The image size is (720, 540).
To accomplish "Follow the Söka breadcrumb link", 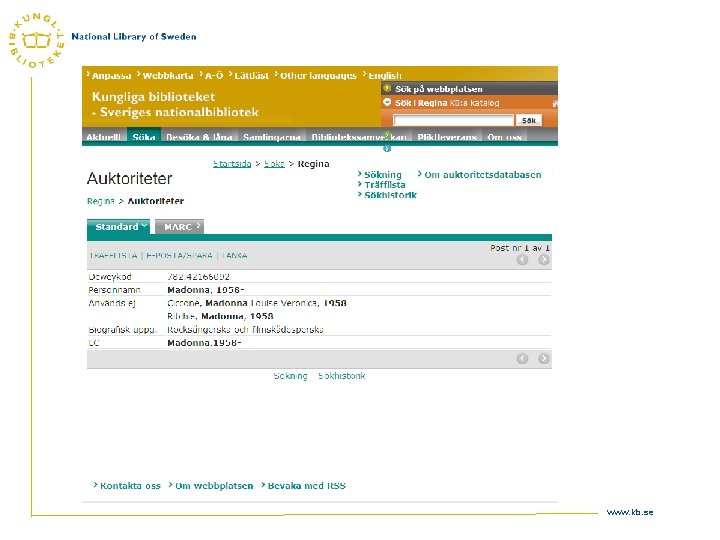I will 274,164.
